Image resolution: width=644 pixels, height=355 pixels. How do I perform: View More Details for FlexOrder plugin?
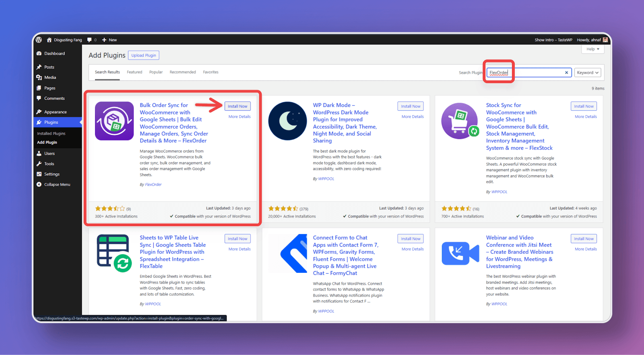[239, 116]
